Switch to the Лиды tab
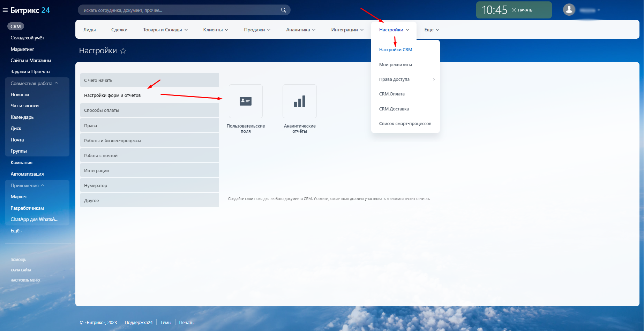 click(89, 30)
